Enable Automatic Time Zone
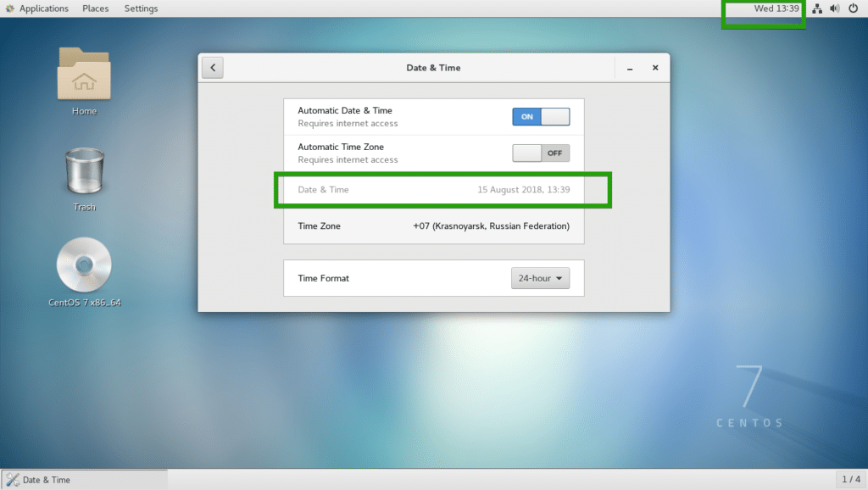 tap(541, 153)
